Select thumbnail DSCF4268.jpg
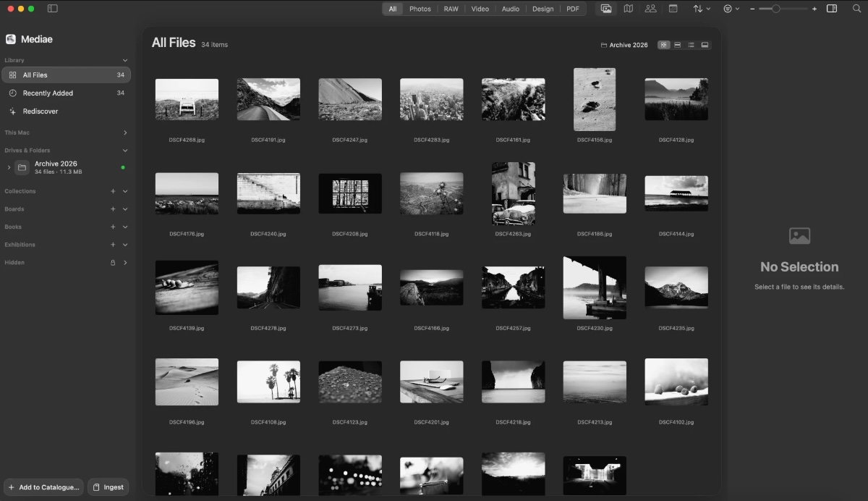 187,99
